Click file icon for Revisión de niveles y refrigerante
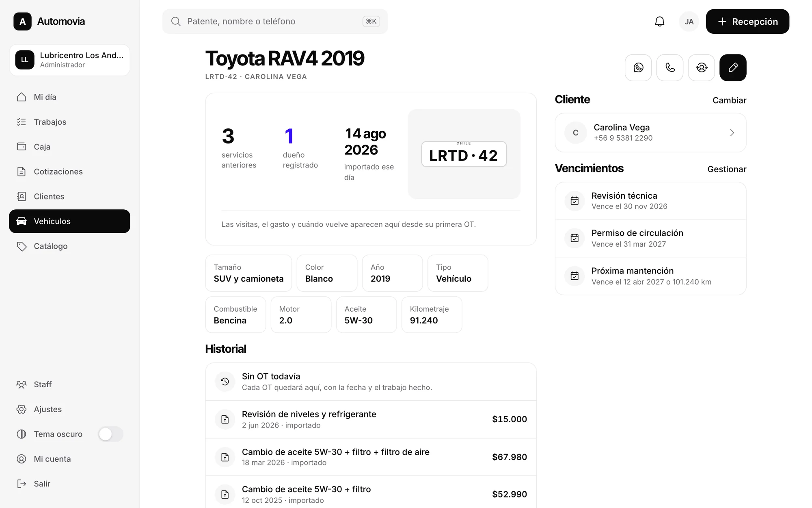The width and height of the screenshot is (812, 508). (225, 419)
